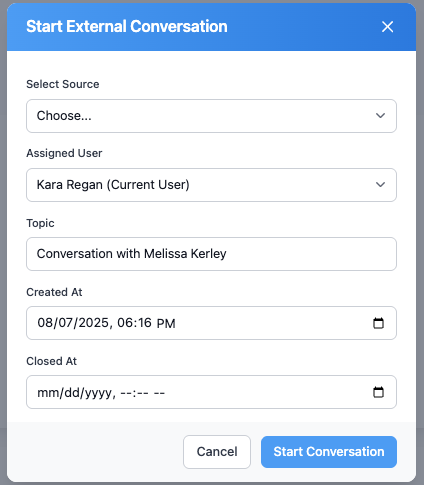Click the Closed At field label
The height and width of the screenshot is (485, 424).
click(x=52, y=361)
